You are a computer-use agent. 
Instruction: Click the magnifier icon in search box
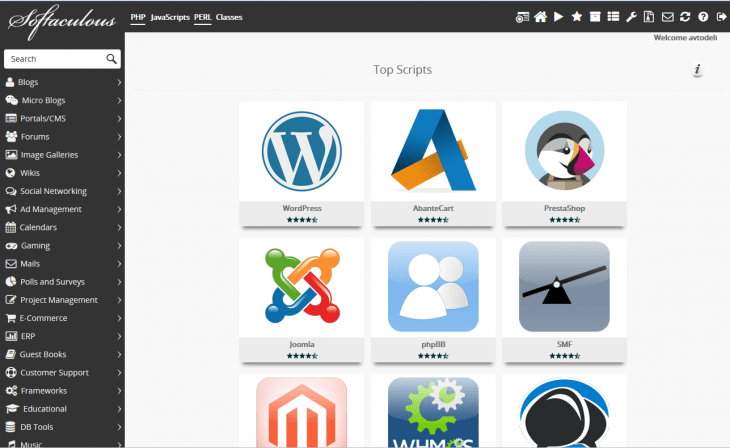111,59
